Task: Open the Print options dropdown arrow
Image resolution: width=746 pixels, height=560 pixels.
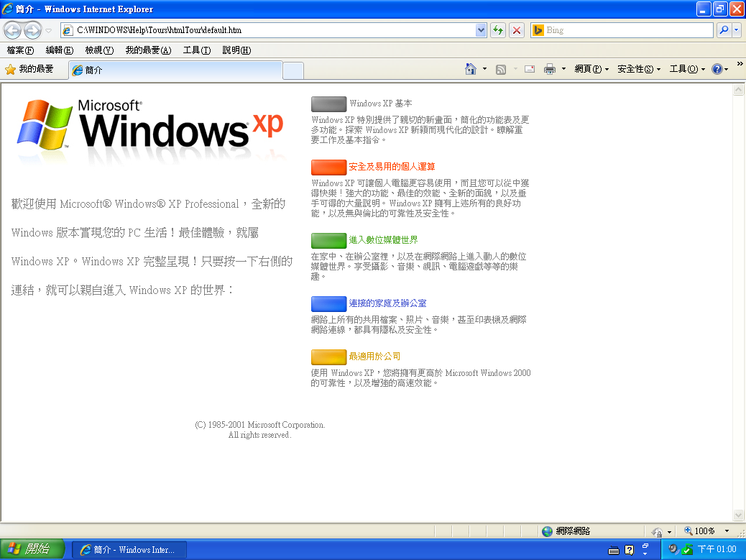Action: point(563,69)
